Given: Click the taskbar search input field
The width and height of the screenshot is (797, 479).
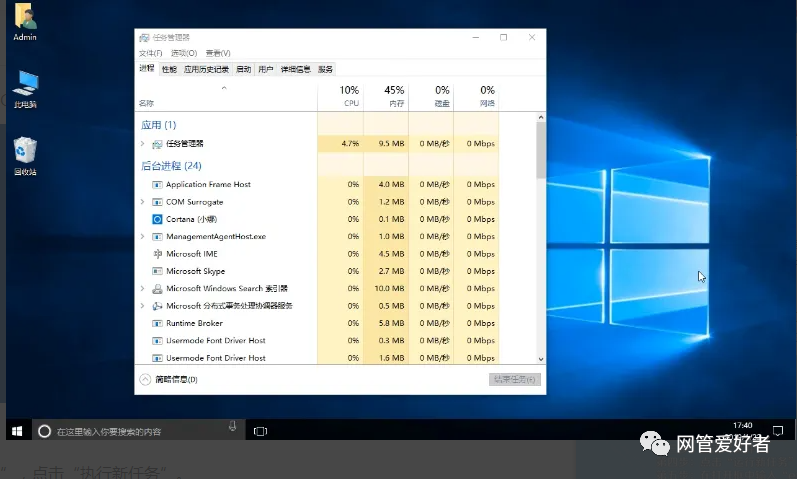Looking at the screenshot, I should (x=138, y=431).
